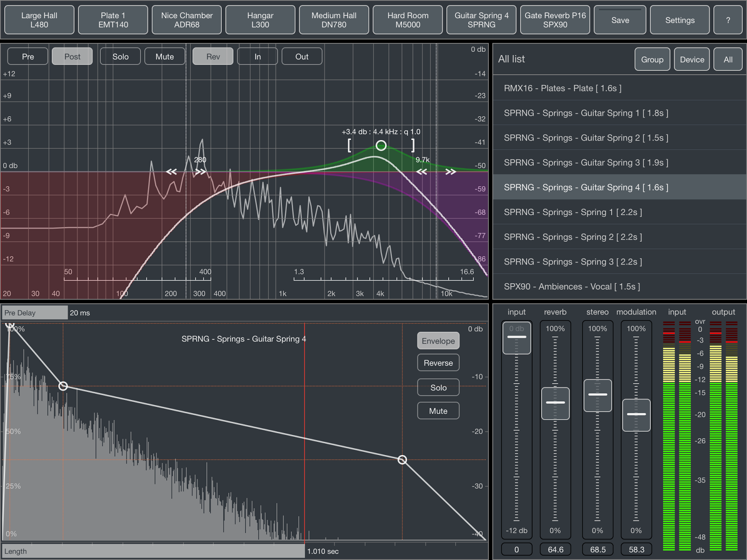Enable Solo in the EQ section
Screen dimensions: 747x560
point(120,56)
